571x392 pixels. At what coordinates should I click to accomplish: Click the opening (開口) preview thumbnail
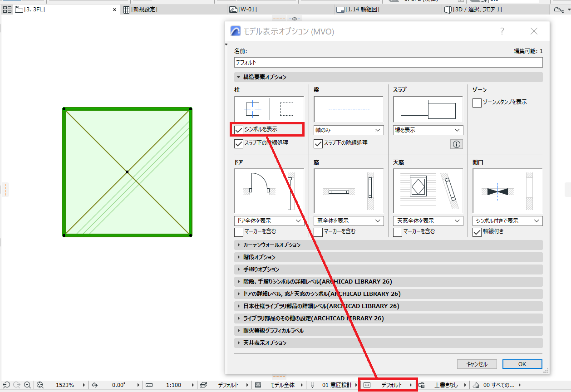point(507,191)
